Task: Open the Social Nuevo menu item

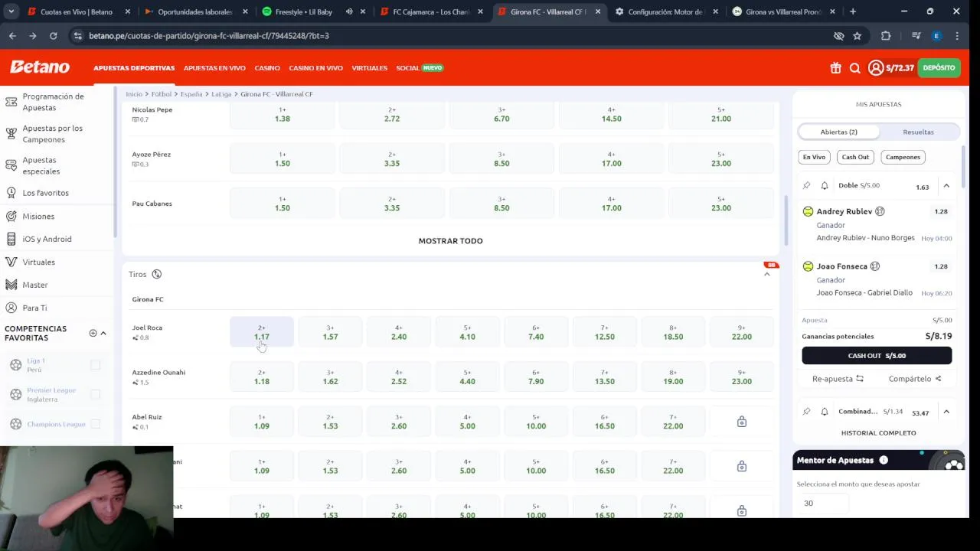Action: point(420,68)
